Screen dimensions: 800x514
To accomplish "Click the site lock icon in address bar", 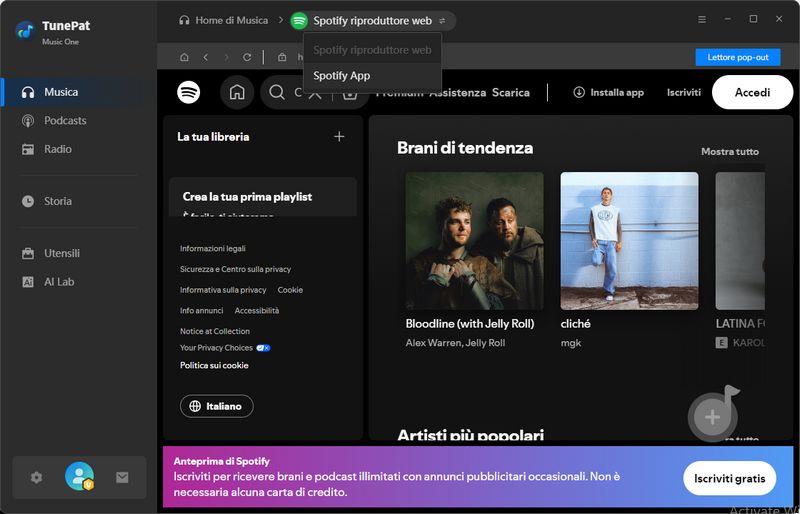I will (282, 57).
